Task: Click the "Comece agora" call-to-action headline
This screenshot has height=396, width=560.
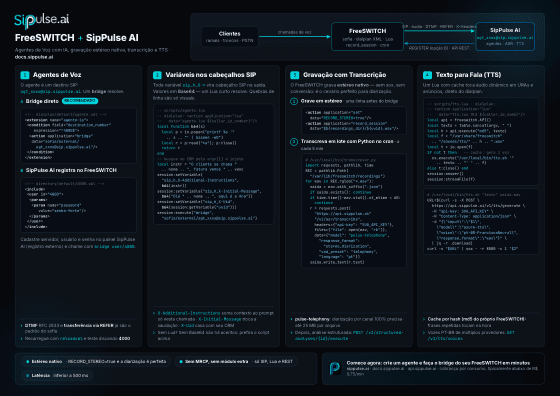Action: (x=438, y=363)
